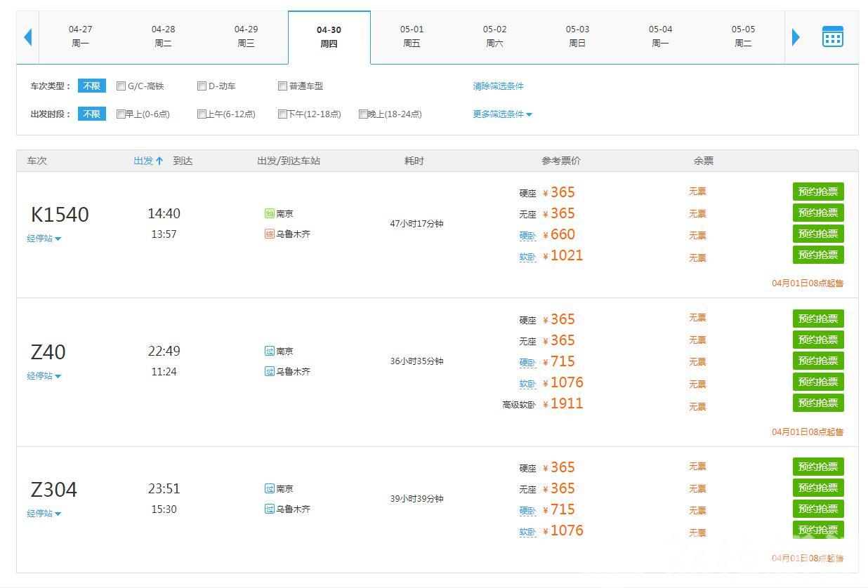Click the 硬卧 seat label for K1540
The image size is (868, 588).
pos(528,236)
